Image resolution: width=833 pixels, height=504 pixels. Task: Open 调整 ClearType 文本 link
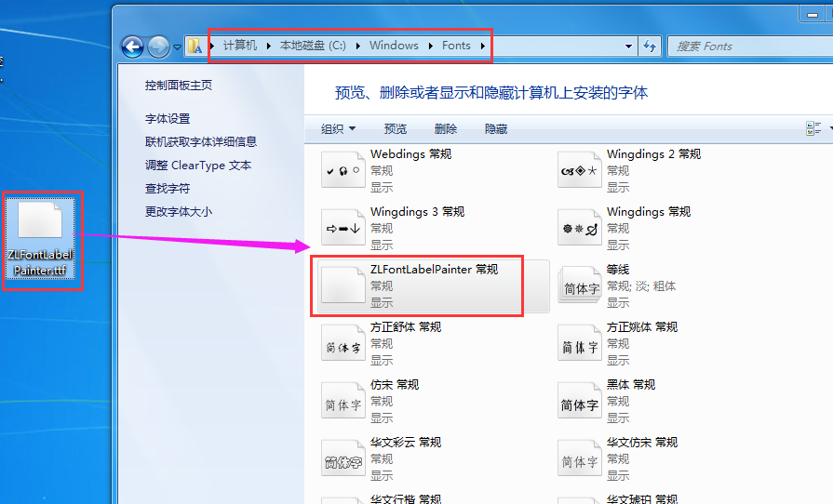[x=198, y=166]
